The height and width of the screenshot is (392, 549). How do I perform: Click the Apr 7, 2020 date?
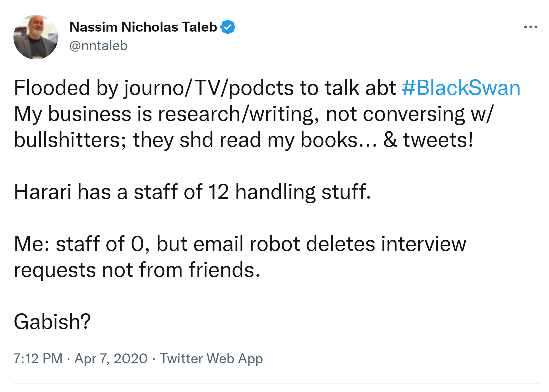point(111,359)
